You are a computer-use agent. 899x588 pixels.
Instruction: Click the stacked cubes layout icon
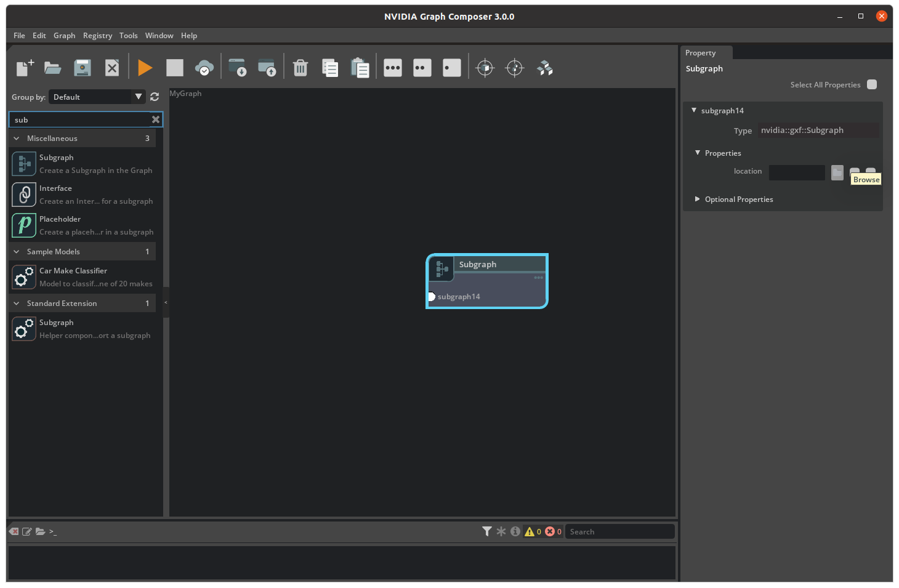(x=545, y=68)
